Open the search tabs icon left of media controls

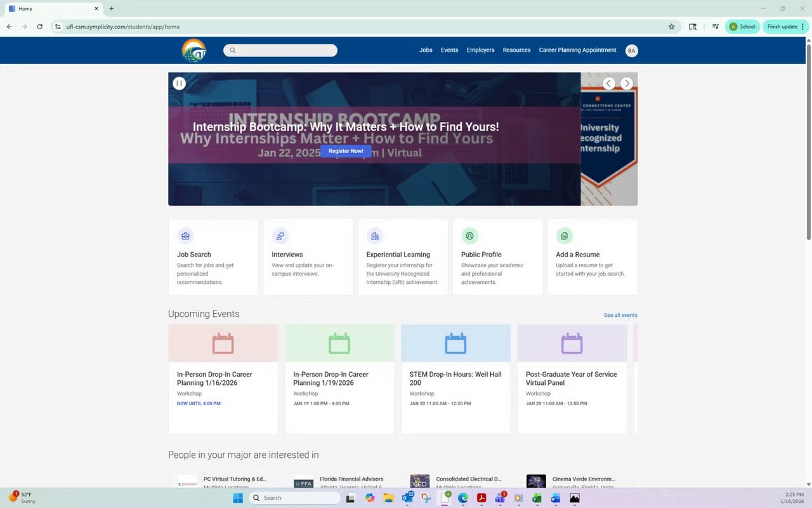[693, 27]
